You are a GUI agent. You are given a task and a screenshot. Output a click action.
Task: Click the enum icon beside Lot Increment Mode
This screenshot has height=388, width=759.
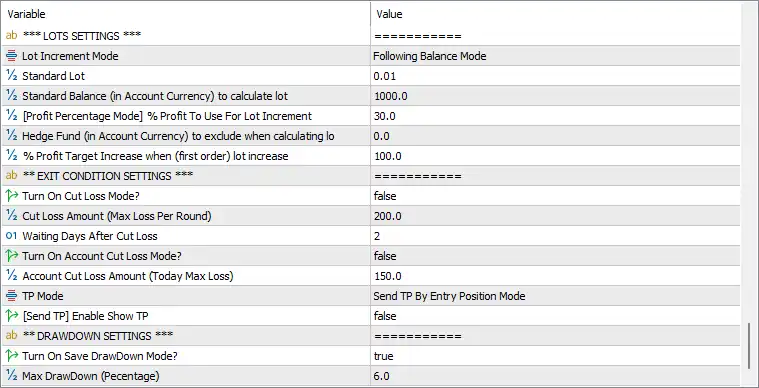11,56
